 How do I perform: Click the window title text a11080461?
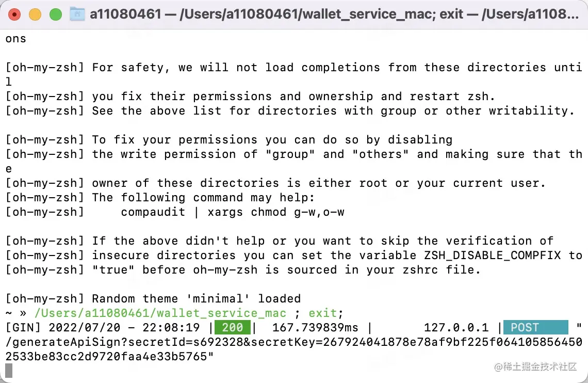(126, 14)
